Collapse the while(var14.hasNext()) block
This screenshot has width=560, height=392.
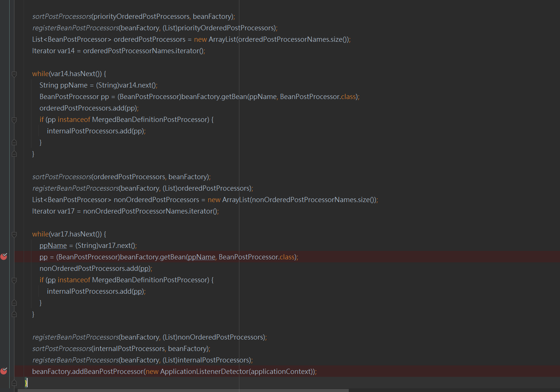(14, 74)
